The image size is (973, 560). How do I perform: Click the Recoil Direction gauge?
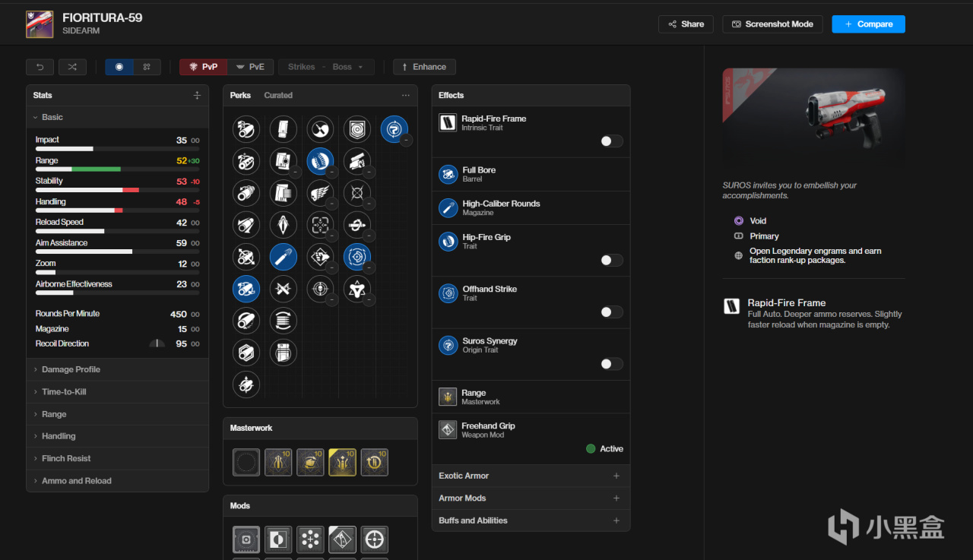(x=157, y=343)
